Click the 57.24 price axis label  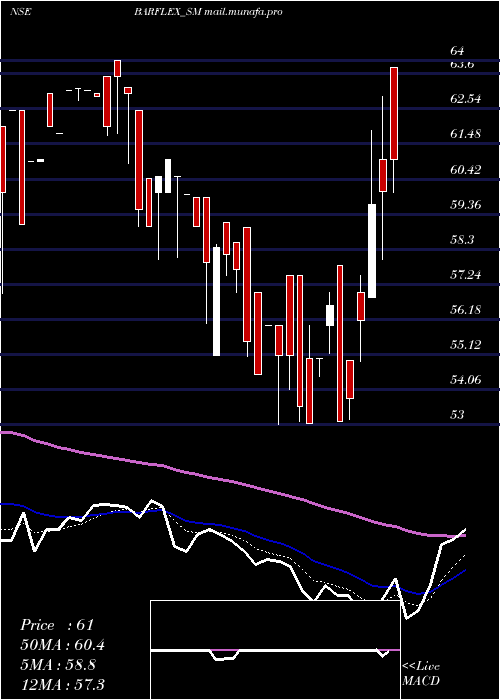pos(466,275)
